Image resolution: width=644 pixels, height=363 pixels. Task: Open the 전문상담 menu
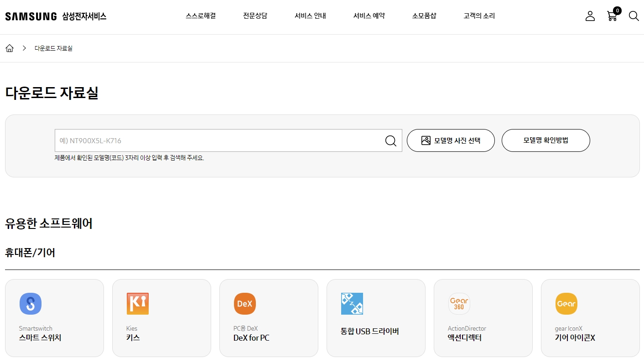(255, 16)
